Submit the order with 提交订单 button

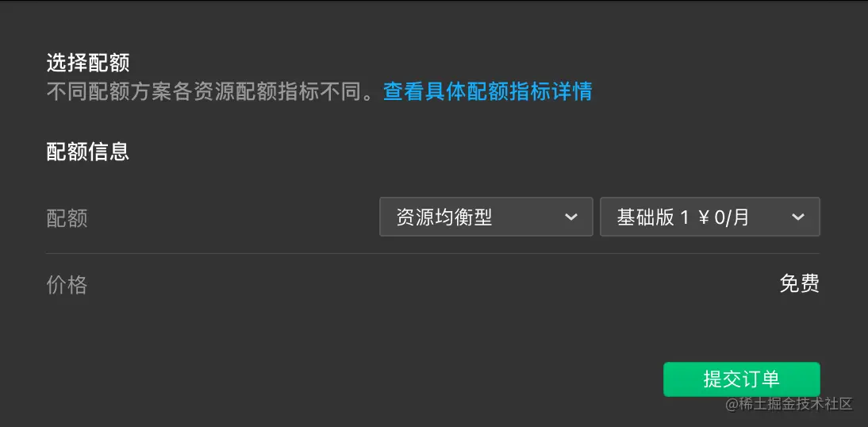(741, 379)
